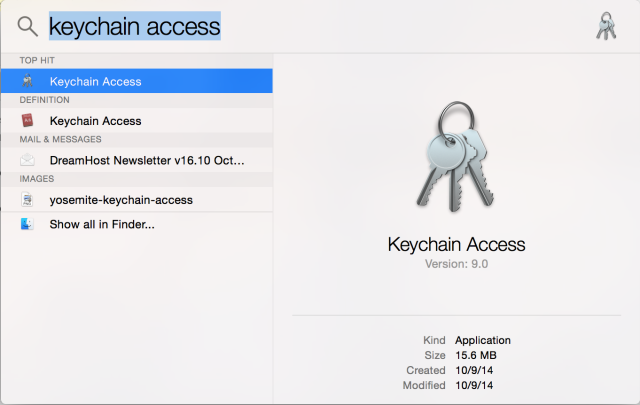Click the MAIL & MESSAGES section header
Image resolution: width=640 pixels, height=405 pixels.
click(60, 140)
